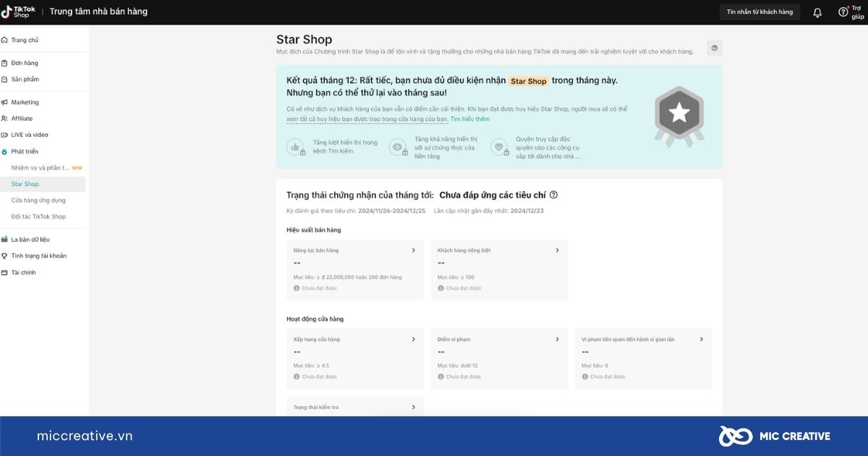
Task: Click status info icon under Xếp hạng cửa hàng
Action: click(297, 376)
